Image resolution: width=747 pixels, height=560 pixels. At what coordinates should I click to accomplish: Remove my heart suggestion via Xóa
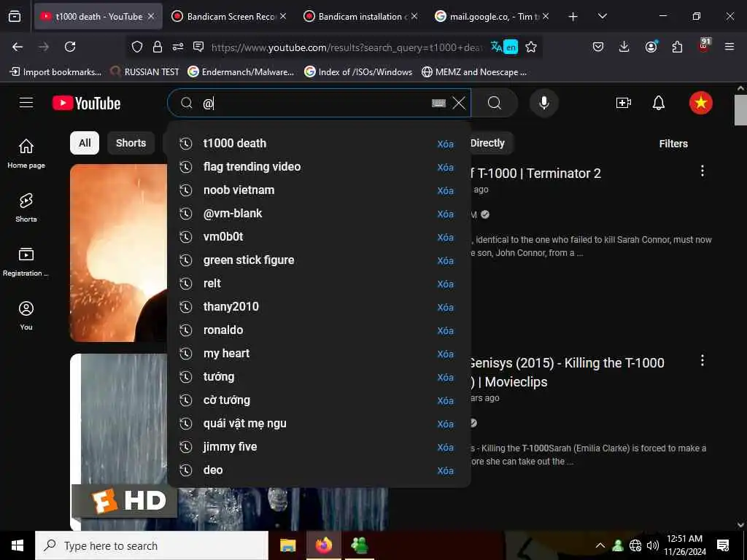point(446,354)
